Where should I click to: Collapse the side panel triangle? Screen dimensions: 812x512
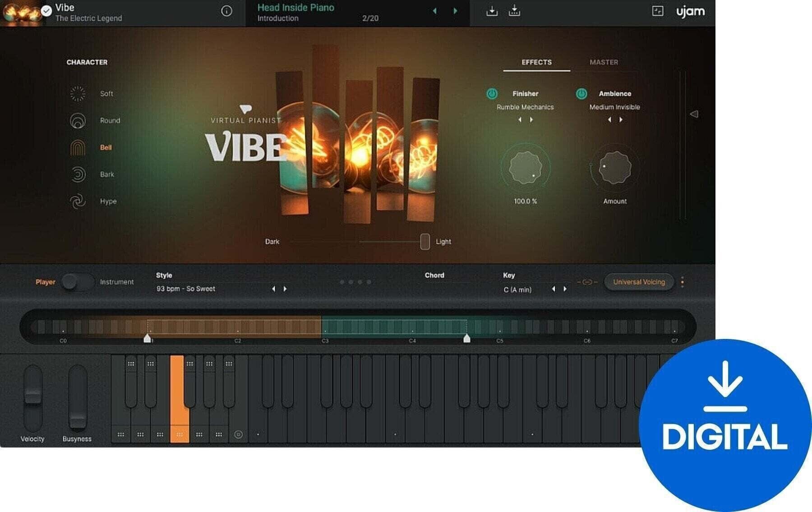[x=694, y=114]
